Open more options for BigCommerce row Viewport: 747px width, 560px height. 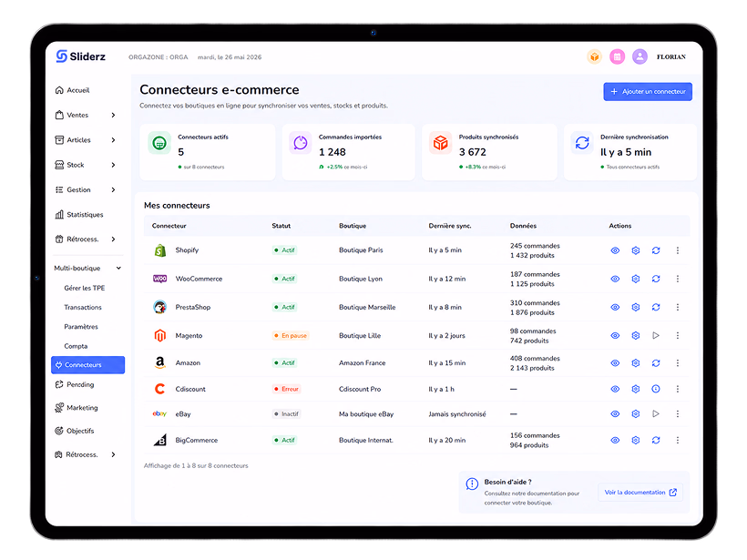pyautogui.click(x=678, y=440)
